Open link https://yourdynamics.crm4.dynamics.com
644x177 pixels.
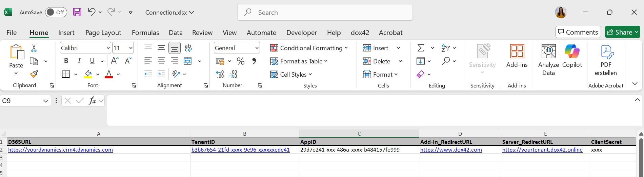click(x=60, y=150)
